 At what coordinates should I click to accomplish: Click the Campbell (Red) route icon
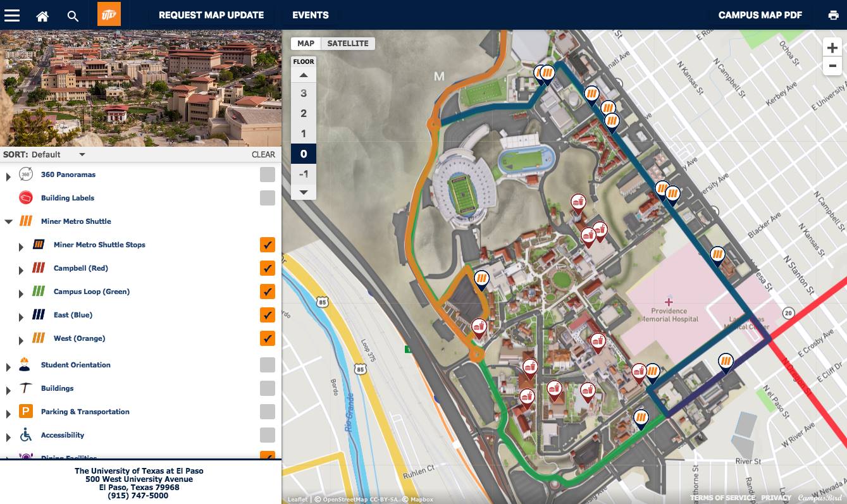tap(39, 268)
